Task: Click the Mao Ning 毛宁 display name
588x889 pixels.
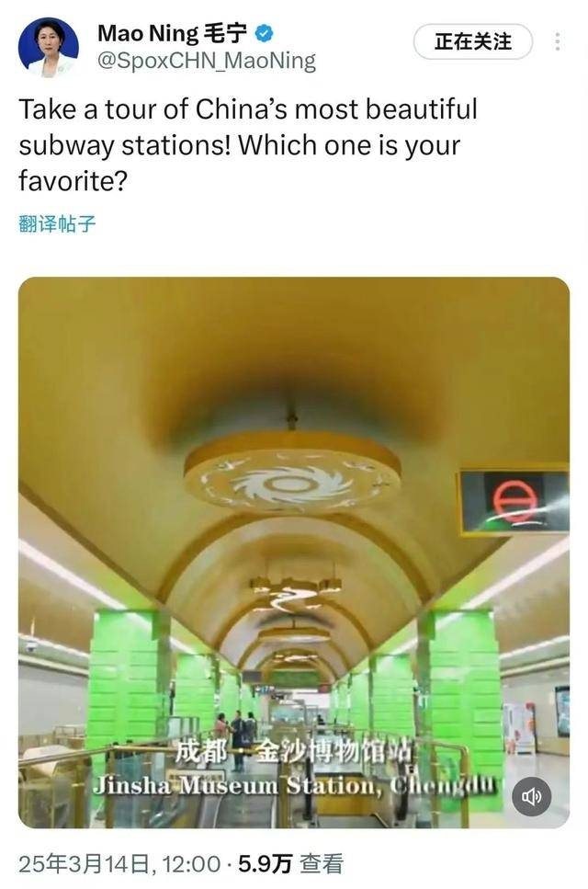Action: coord(172,33)
